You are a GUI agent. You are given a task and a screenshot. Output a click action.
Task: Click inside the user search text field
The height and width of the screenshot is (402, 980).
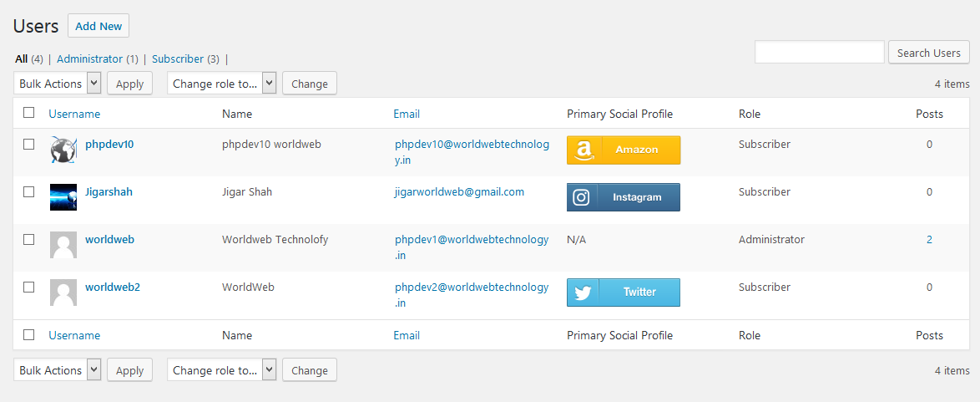tap(819, 53)
